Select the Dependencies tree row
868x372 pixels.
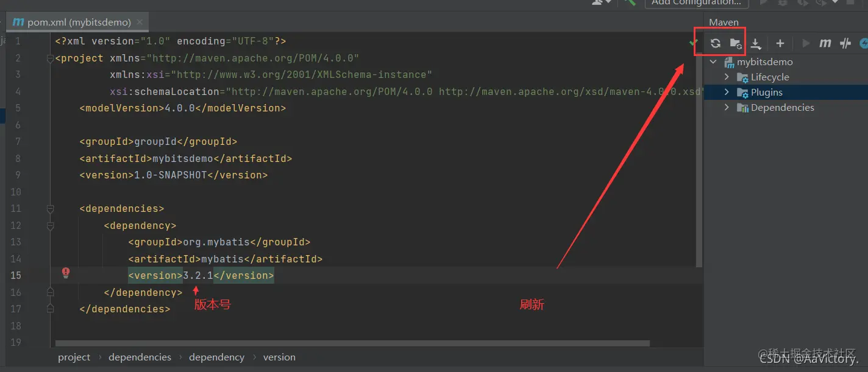click(x=786, y=108)
